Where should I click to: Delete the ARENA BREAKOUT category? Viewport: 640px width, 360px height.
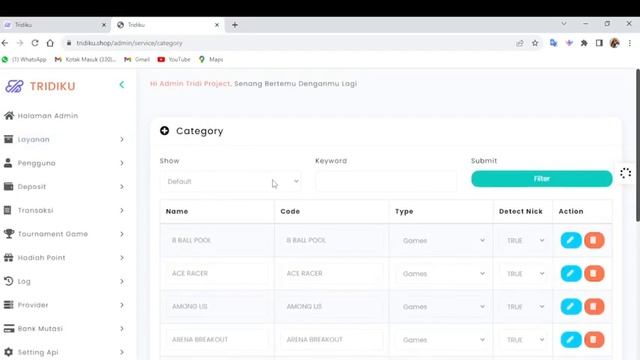point(594,340)
